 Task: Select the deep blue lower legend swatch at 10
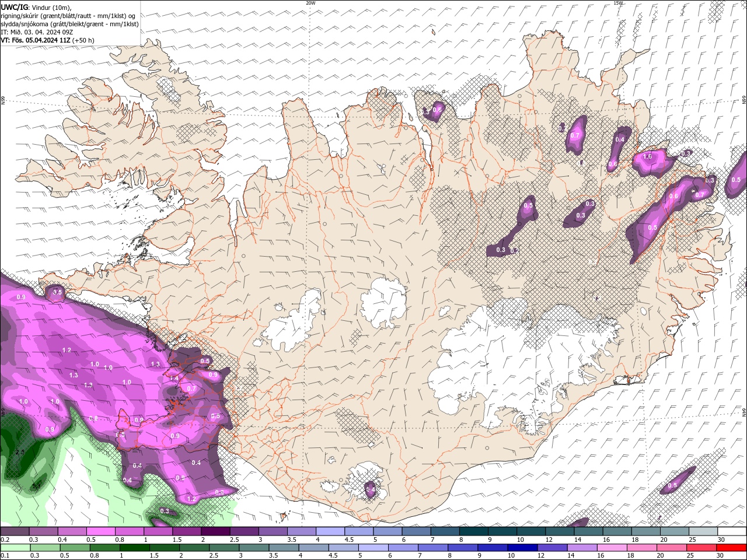coord(522,548)
